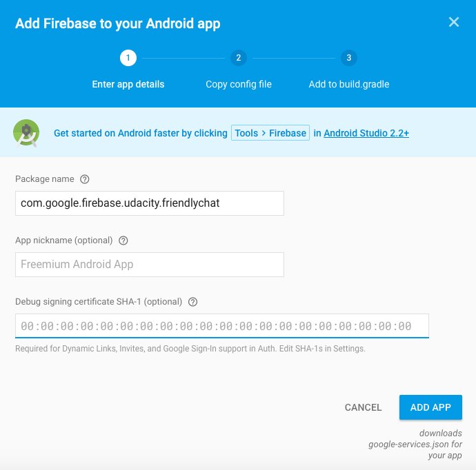Switch to Copy config file step

239,85
